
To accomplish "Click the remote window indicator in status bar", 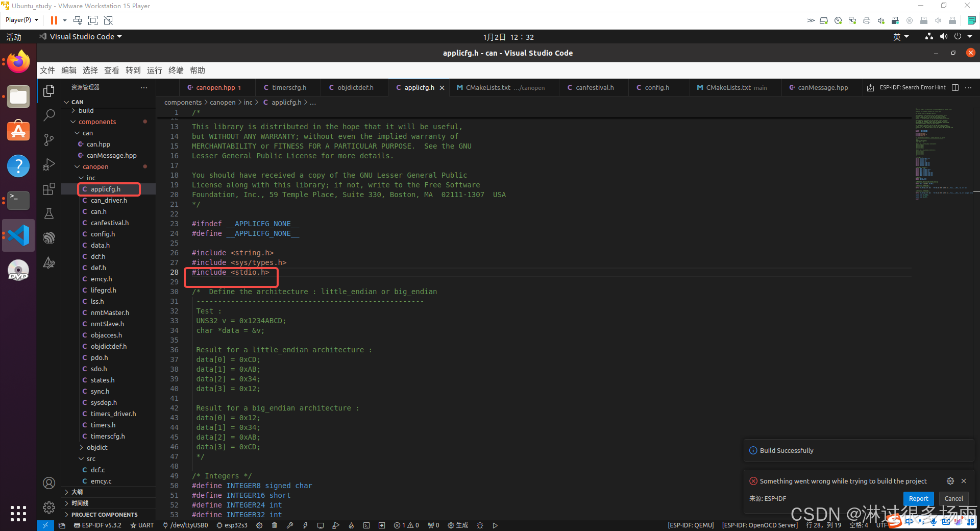I will pos(45,525).
